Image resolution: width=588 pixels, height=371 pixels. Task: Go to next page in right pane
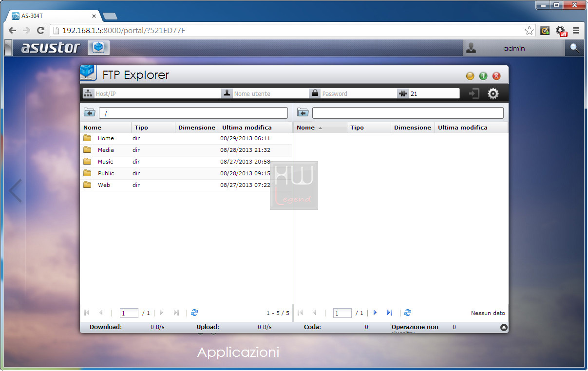pos(375,313)
